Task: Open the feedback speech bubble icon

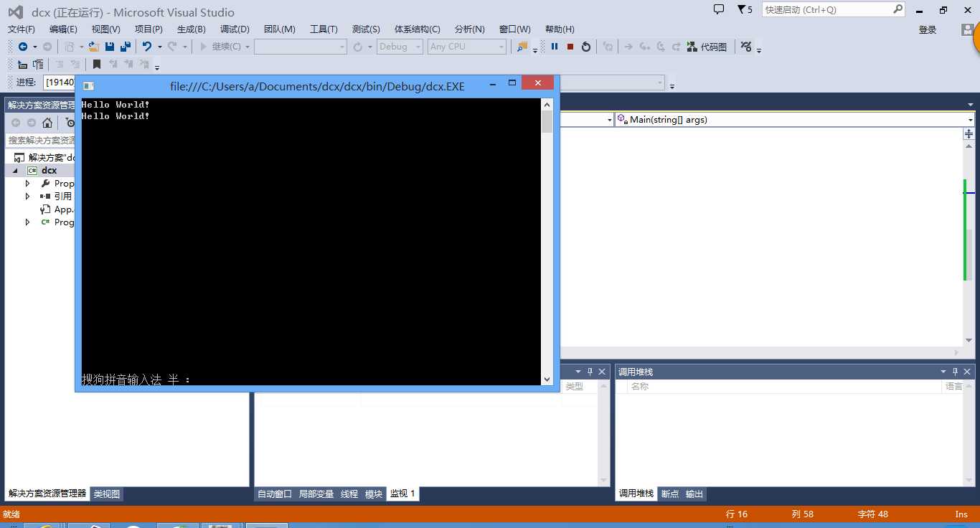Action: point(719,9)
